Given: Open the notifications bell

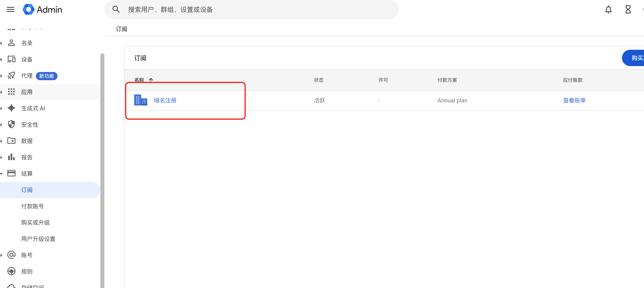Looking at the screenshot, I should point(608,10).
